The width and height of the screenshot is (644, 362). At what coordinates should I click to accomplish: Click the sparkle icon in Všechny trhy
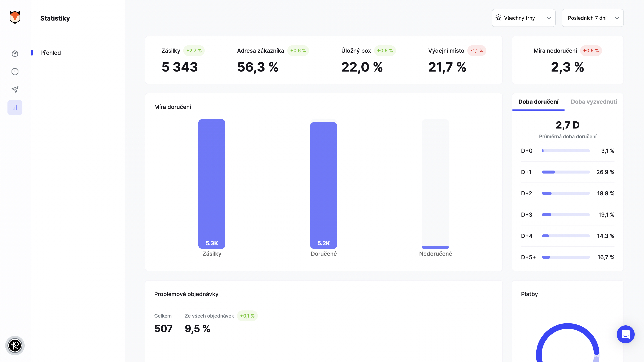(498, 18)
